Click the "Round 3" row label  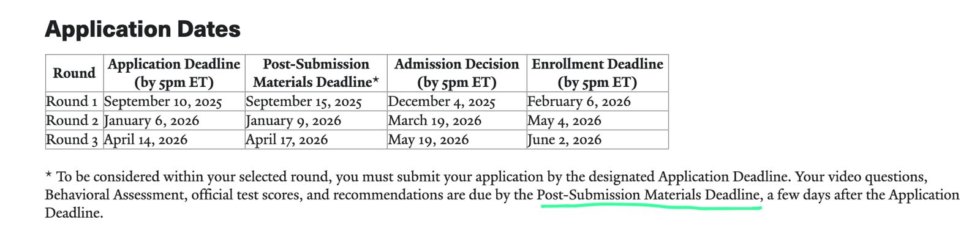72,139
